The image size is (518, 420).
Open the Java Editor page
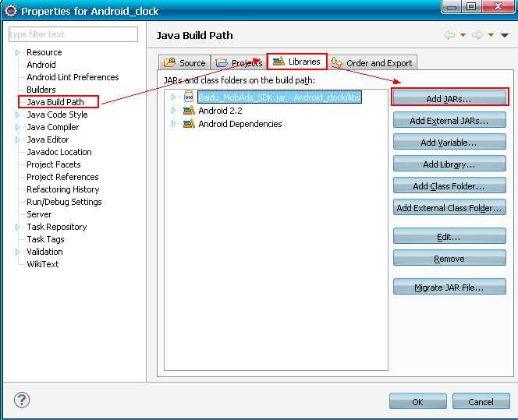pyautogui.click(x=48, y=140)
